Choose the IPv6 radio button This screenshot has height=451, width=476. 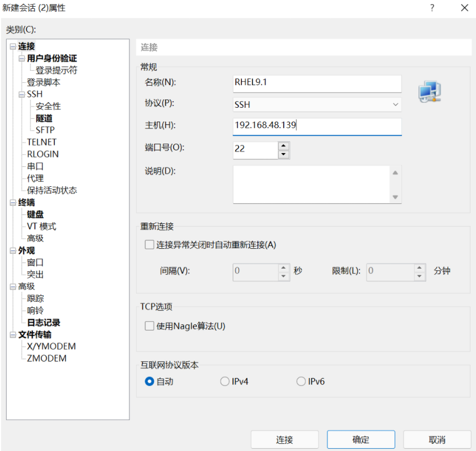[x=301, y=381]
